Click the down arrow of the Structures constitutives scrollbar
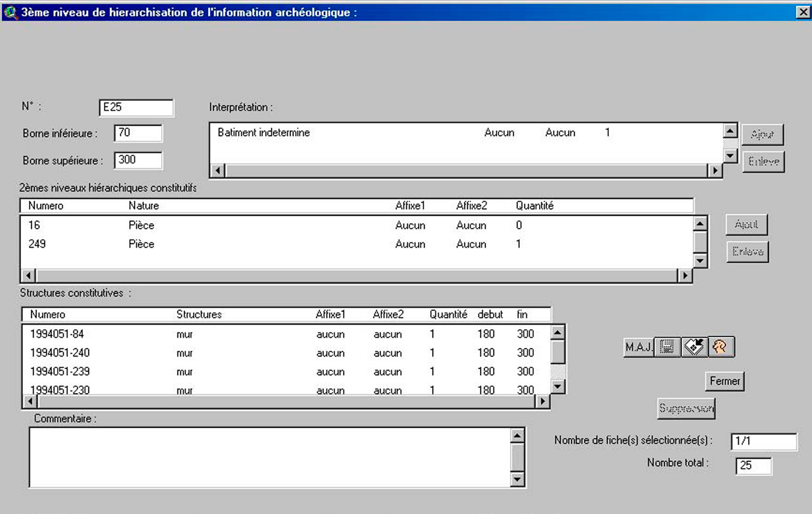This screenshot has height=514, width=812. (x=558, y=386)
